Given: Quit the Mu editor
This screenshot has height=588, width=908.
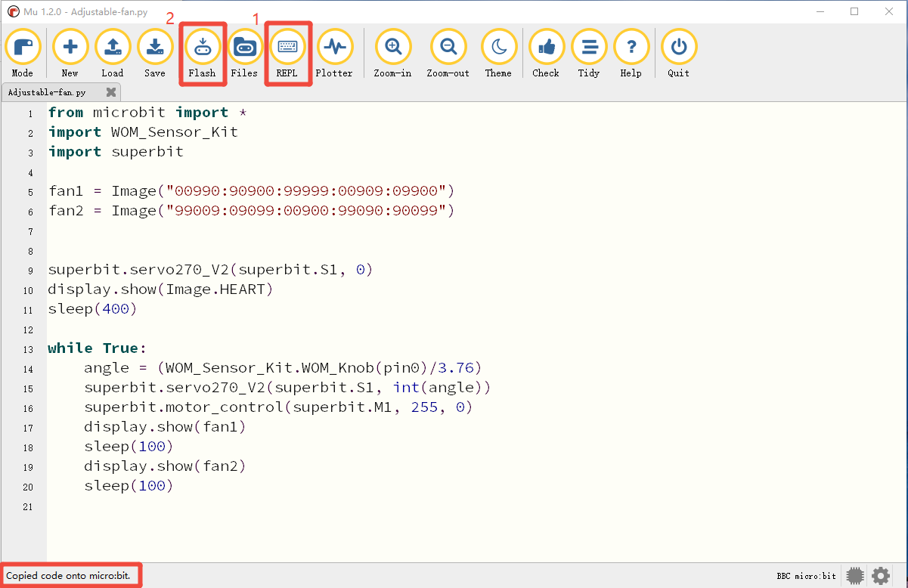Looking at the screenshot, I should [679, 54].
